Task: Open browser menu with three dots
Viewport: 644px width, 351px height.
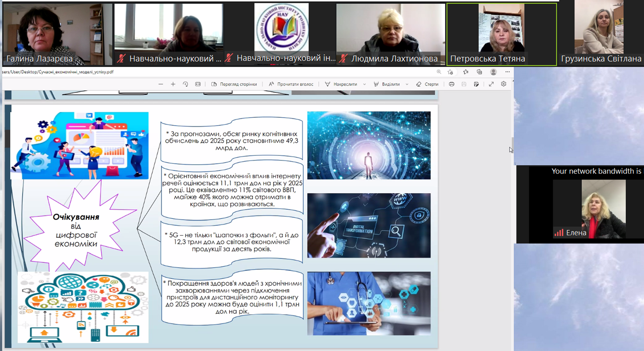Action: click(507, 72)
